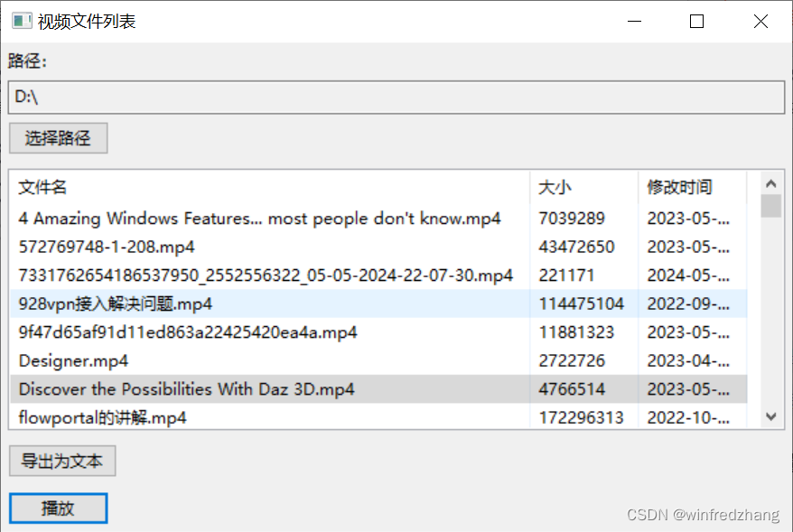The height and width of the screenshot is (532, 793).
Task: Click size value 114475104
Action: pyautogui.click(x=581, y=303)
